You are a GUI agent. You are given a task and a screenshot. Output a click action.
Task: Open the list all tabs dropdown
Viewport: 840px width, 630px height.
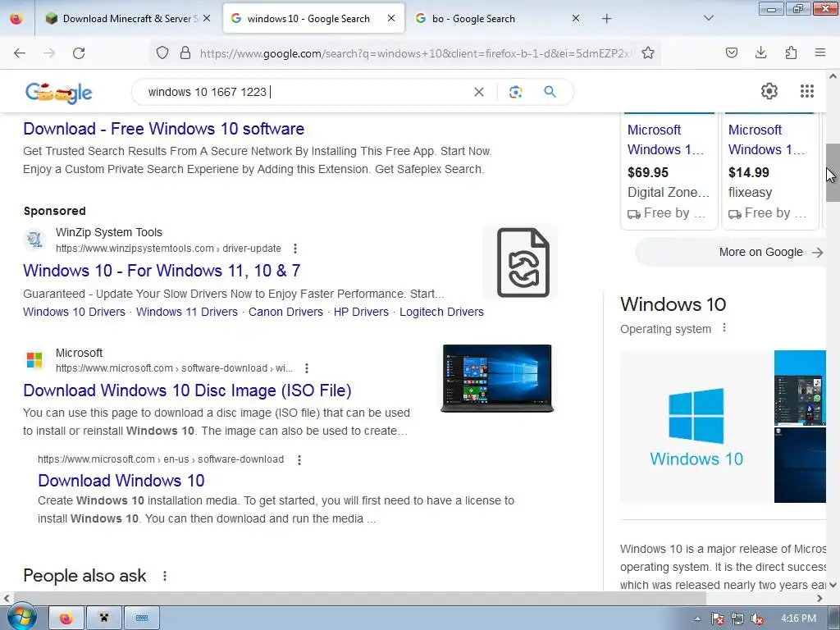[x=708, y=18]
